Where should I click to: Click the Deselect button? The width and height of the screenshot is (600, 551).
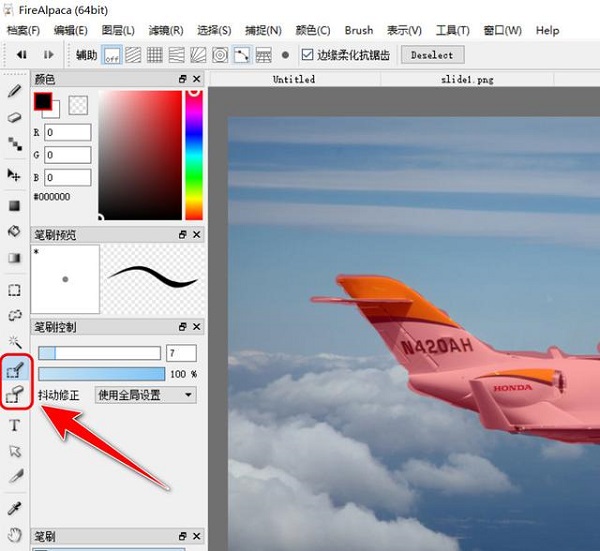(x=432, y=55)
